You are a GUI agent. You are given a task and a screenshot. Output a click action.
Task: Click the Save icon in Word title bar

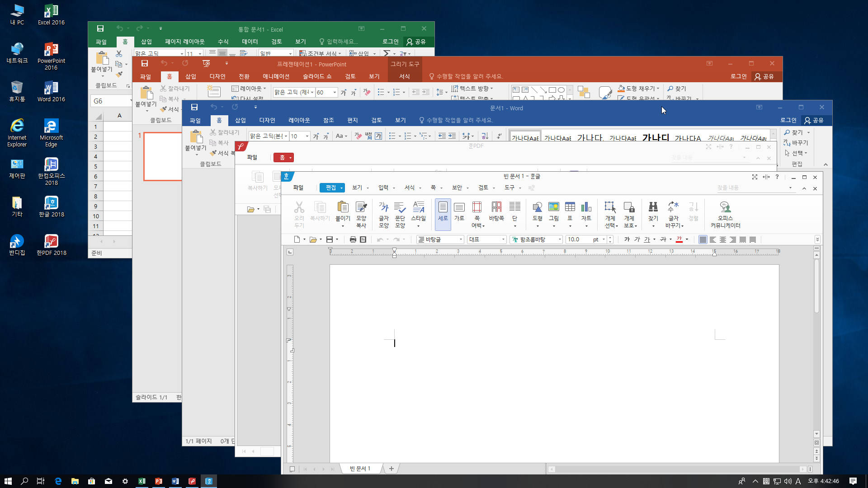coord(194,107)
